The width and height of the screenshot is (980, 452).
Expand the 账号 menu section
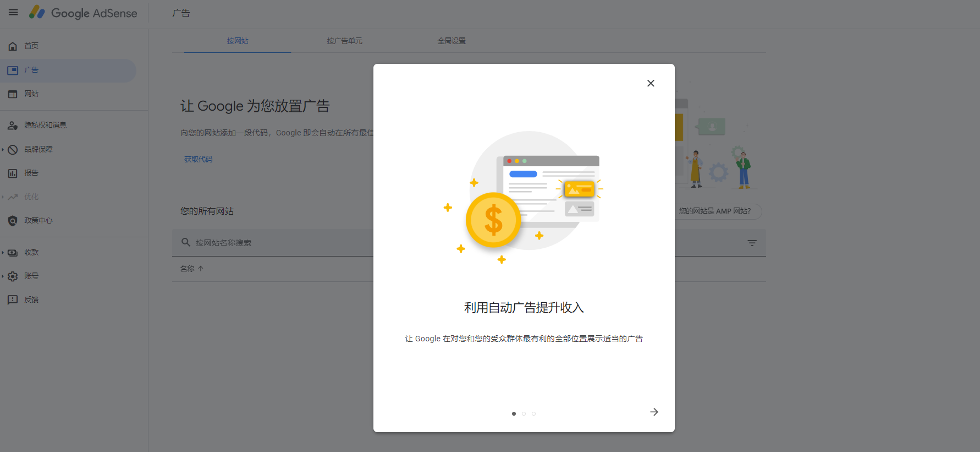pos(3,276)
